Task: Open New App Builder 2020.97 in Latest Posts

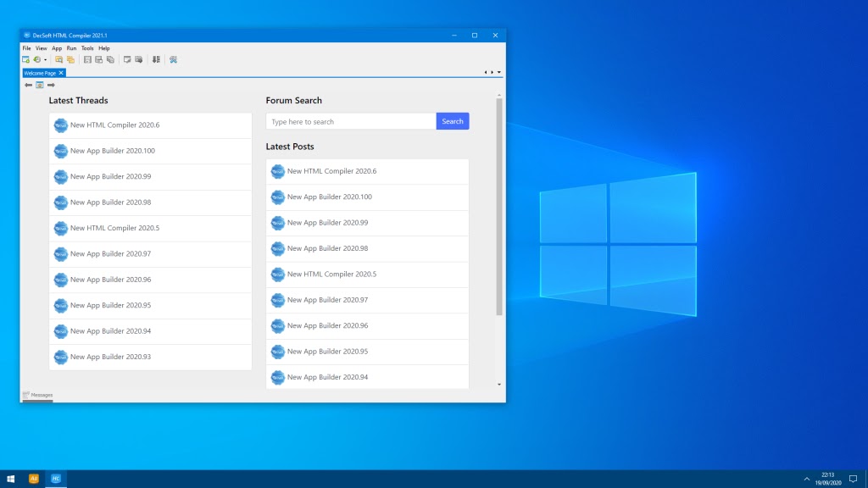Action: [x=367, y=300]
